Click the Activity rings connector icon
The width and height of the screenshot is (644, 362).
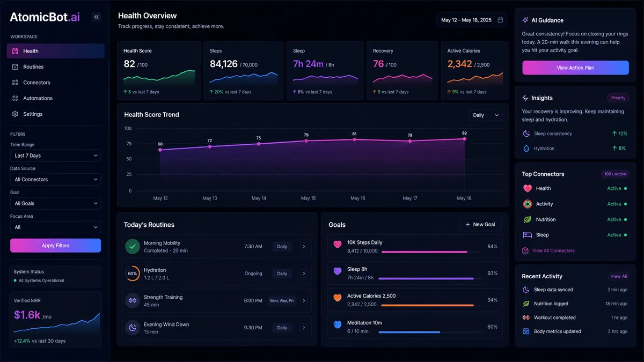tap(527, 204)
